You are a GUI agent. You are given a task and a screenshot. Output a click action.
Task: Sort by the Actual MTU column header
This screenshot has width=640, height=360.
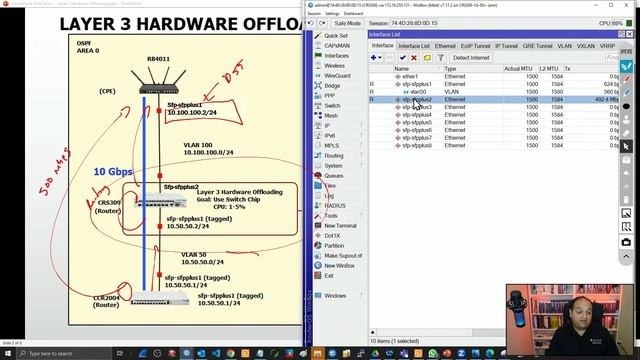coord(518,69)
